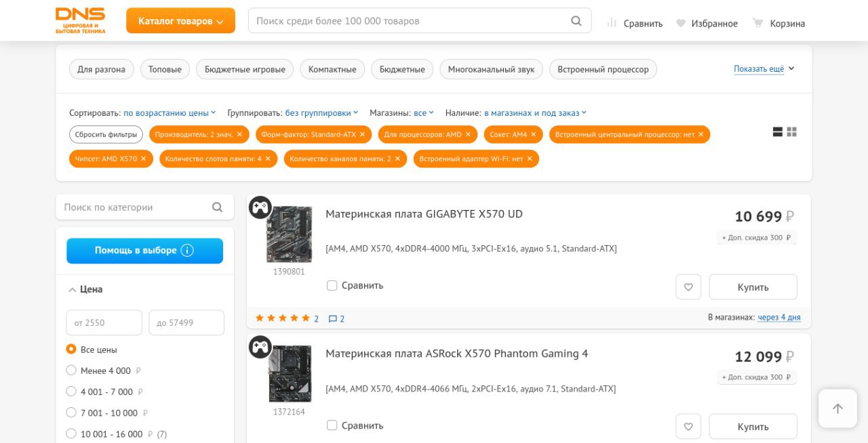Switch to grid view layout icon
Image resolution: width=868 pixels, height=443 pixels.
coord(791,132)
